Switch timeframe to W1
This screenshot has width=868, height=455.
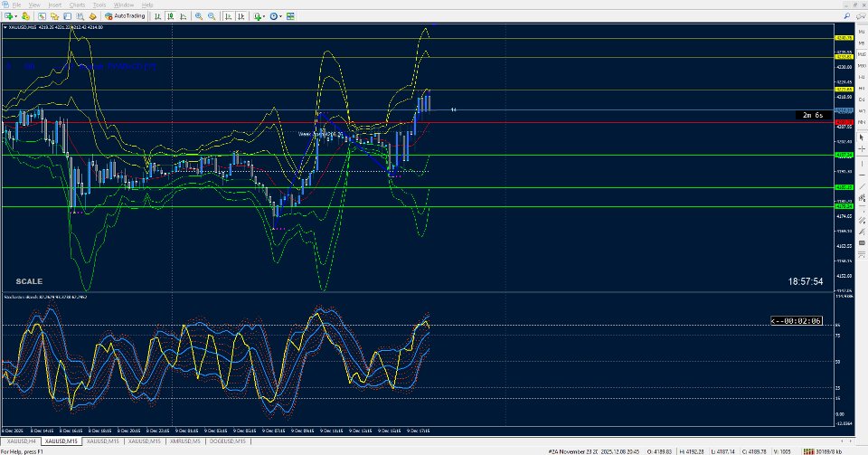(862, 110)
